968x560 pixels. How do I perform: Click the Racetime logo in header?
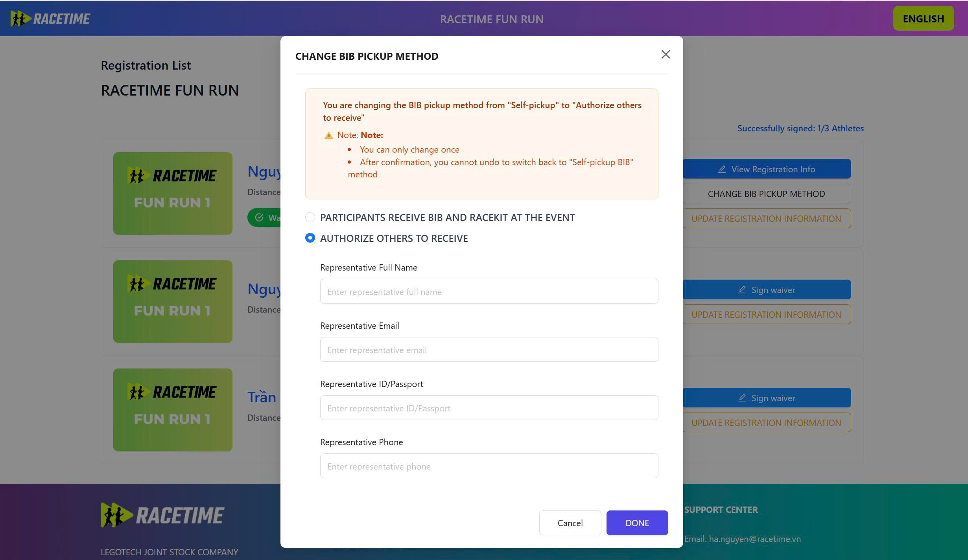50,19
